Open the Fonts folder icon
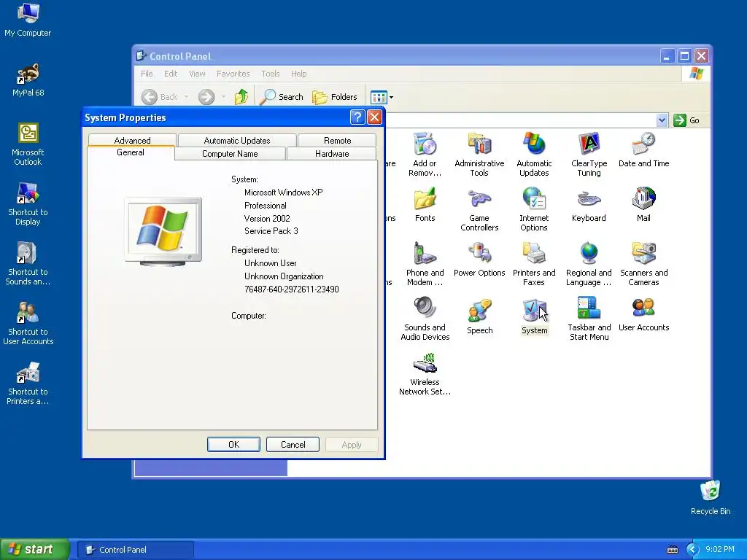 coord(425,204)
